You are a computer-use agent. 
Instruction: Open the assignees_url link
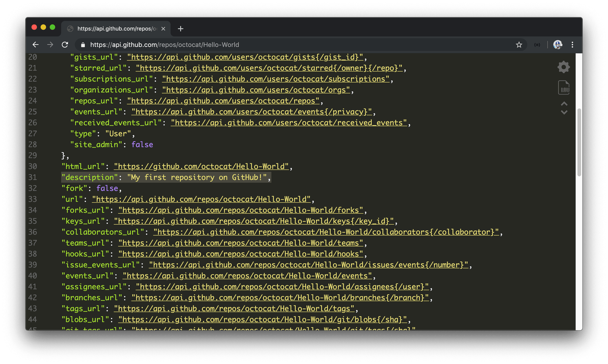point(282,287)
